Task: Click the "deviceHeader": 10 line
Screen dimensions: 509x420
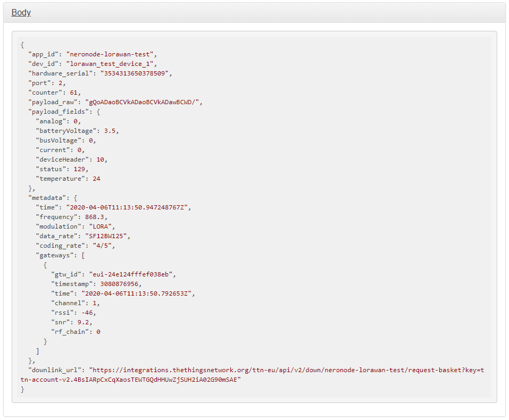Action: (71, 159)
